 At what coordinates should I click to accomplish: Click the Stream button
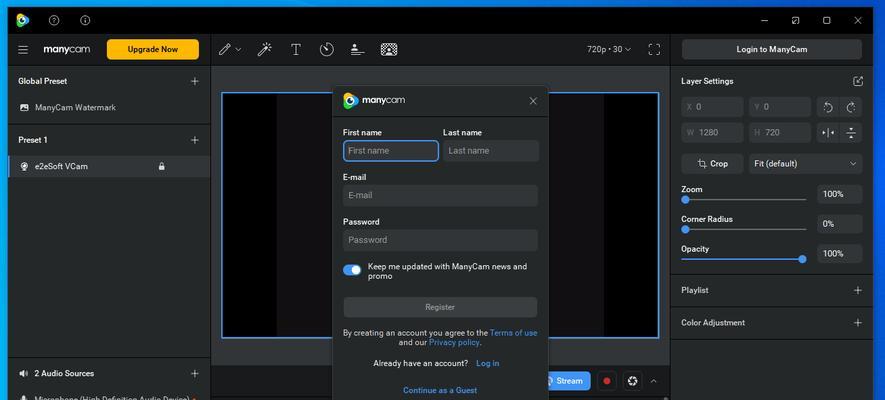pyautogui.click(x=569, y=381)
